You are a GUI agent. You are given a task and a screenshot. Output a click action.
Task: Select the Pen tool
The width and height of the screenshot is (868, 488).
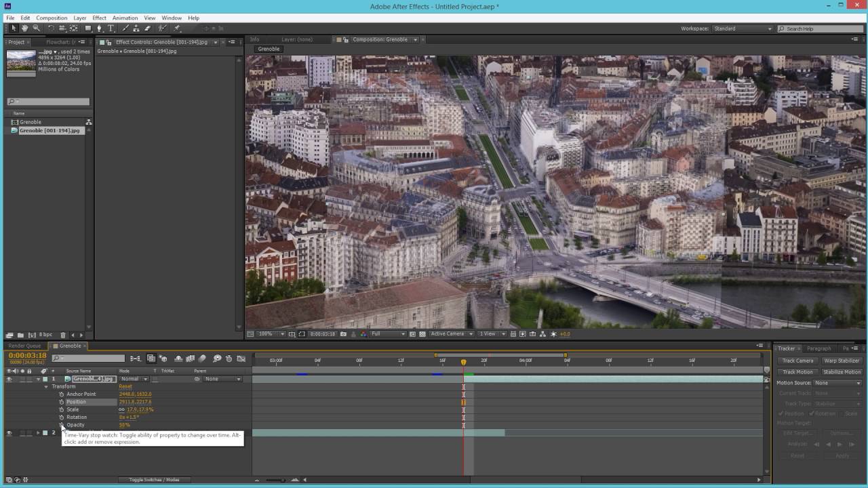(x=100, y=28)
